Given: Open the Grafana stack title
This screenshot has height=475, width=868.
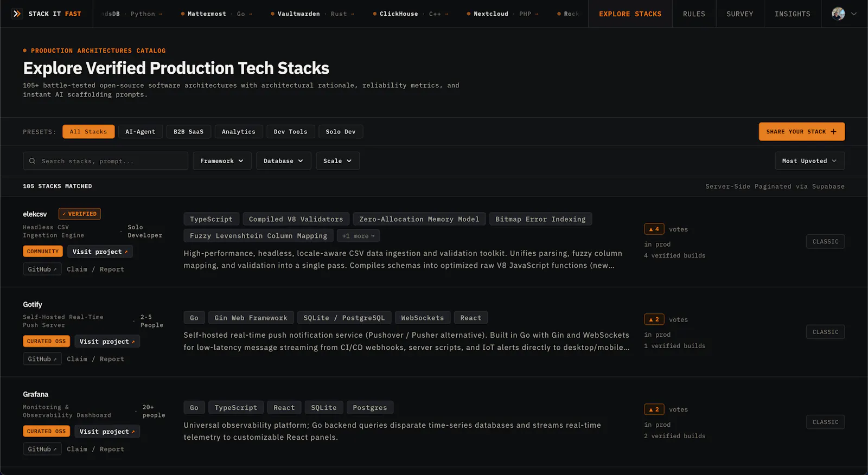Looking at the screenshot, I should [36, 395].
